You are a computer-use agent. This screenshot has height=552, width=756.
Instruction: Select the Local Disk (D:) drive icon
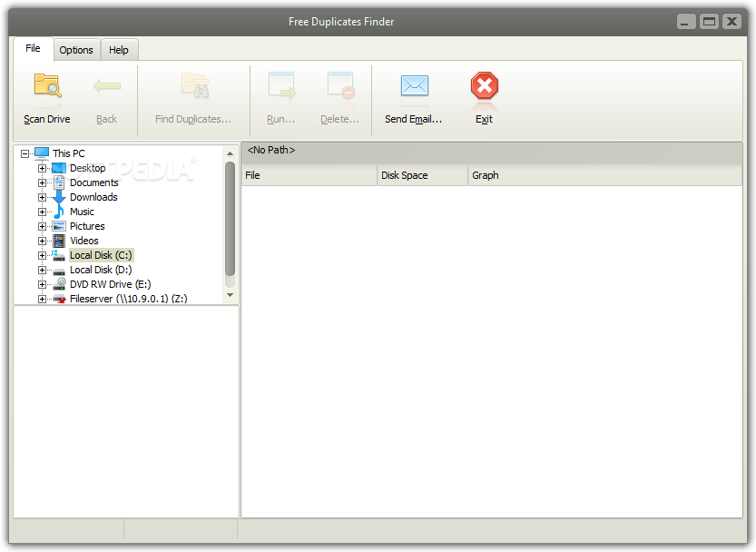coord(59,271)
